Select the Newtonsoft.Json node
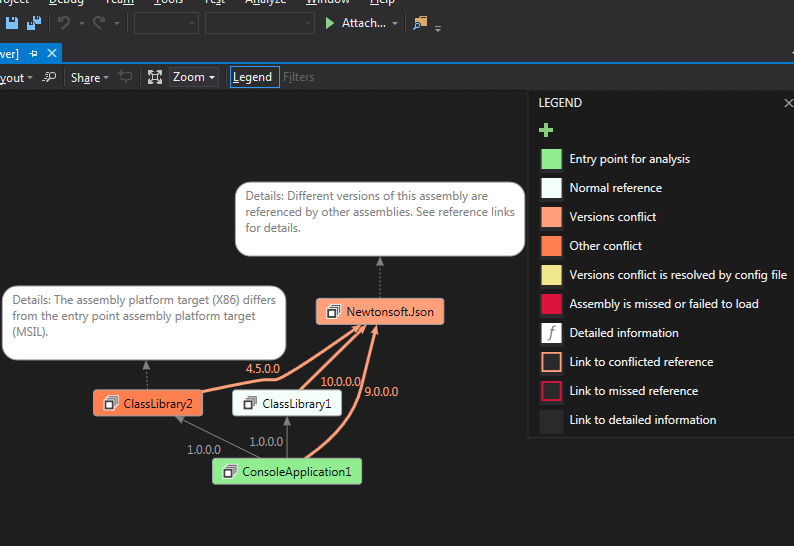 coord(379,311)
